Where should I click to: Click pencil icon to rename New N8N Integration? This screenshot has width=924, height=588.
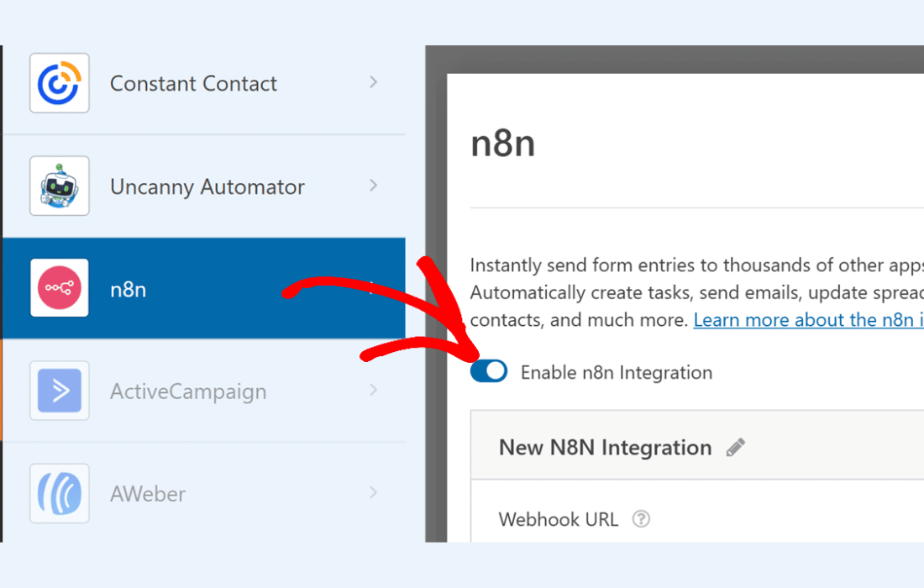point(736,448)
